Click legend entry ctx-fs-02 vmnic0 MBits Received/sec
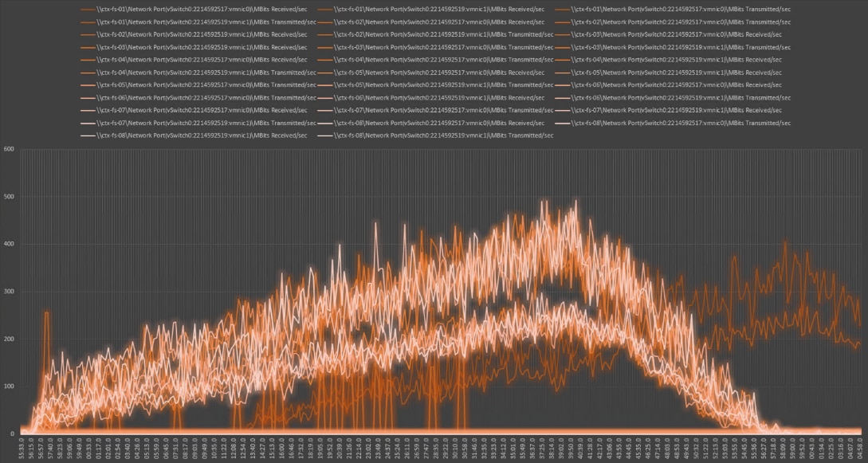This screenshot has height=463, width=868. 431,22
